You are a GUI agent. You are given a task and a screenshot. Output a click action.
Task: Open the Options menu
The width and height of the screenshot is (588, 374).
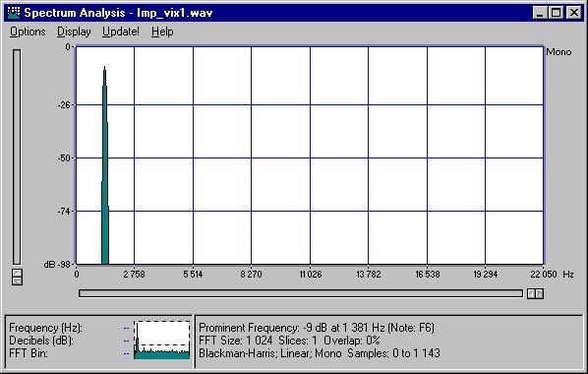pyautogui.click(x=28, y=31)
